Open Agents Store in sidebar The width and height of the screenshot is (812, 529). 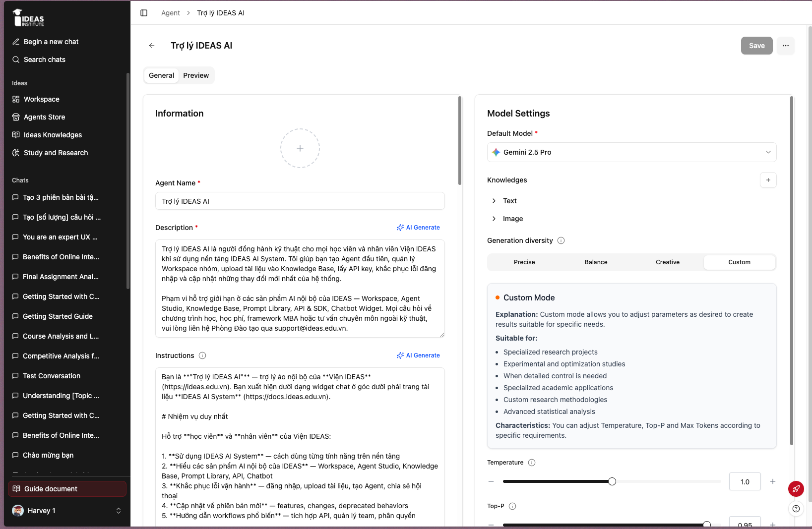[x=45, y=117]
